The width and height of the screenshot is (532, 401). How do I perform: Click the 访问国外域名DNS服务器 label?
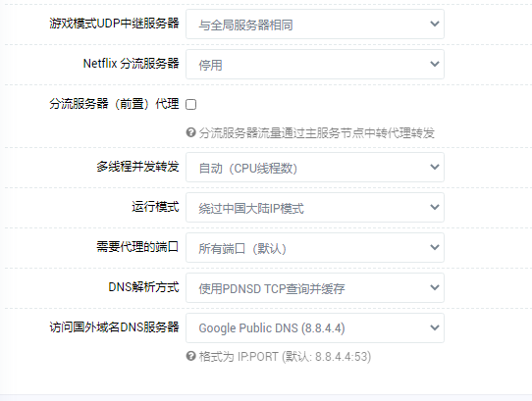(x=114, y=327)
